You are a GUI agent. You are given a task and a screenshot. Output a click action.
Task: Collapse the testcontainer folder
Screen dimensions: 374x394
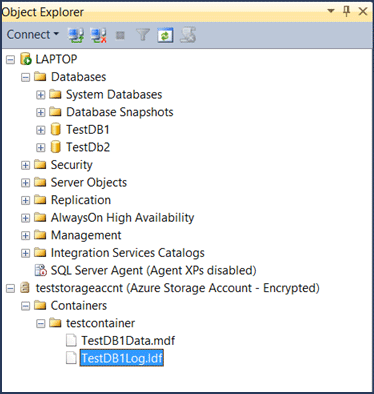tap(40, 324)
